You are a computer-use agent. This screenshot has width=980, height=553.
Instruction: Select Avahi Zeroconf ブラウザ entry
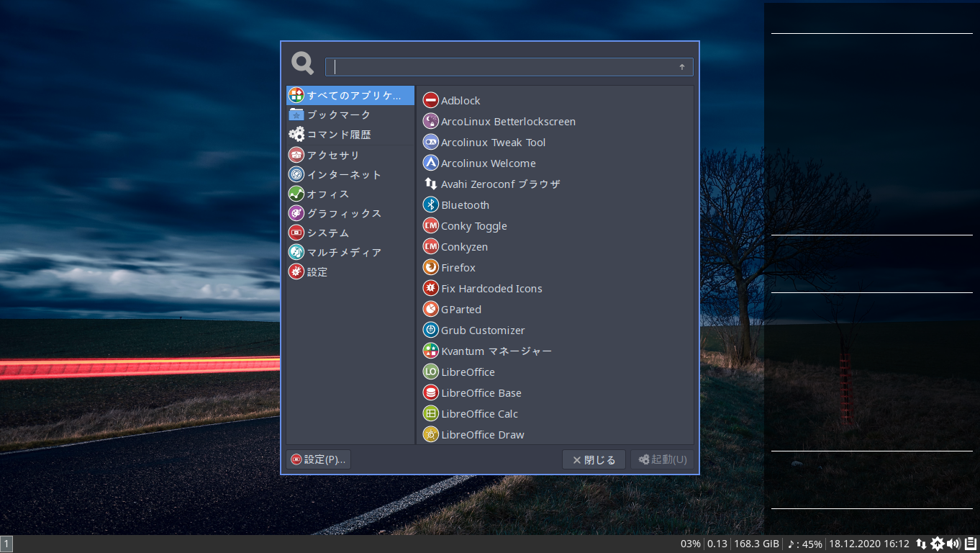tap(555, 184)
